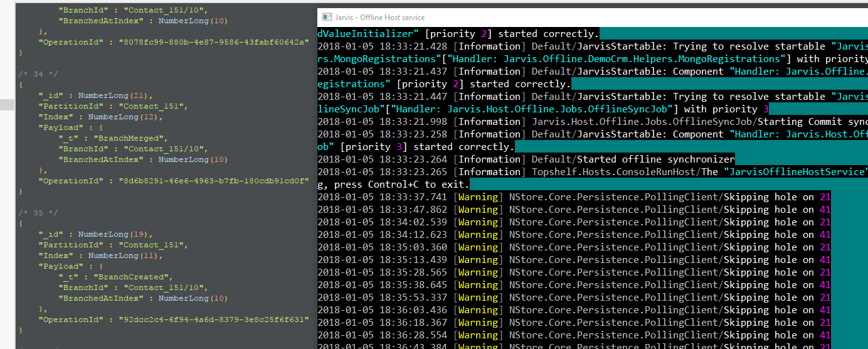Screen dimensions: 868x349
Task: Click the Jarvis console window system icon
Action: pos(326,18)
